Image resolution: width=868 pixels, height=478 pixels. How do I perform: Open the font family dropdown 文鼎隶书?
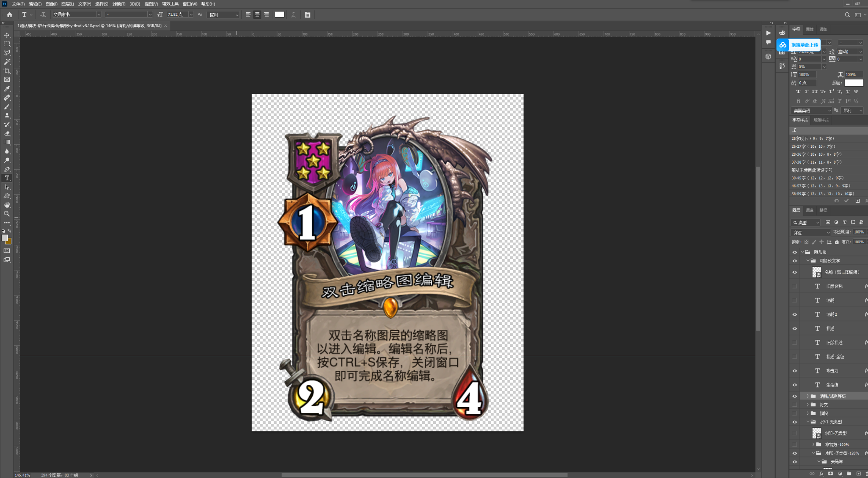tap(98, 15)
